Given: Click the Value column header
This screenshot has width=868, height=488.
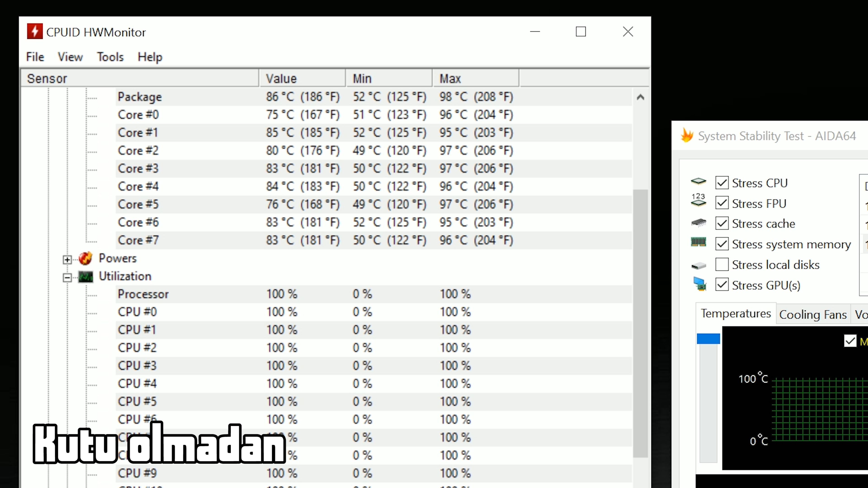Looking at the screenshot, I should [x=302, y=78].
